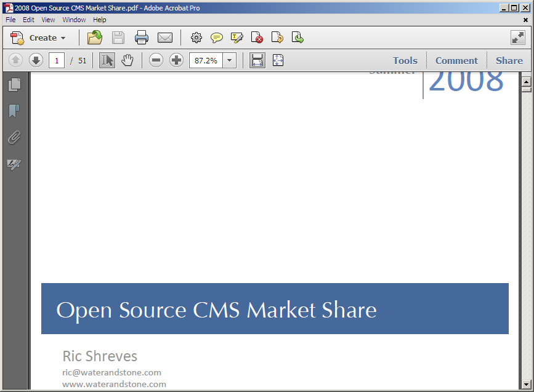Add a sticky note comment
Screen dimensions: 534x392
217,38
